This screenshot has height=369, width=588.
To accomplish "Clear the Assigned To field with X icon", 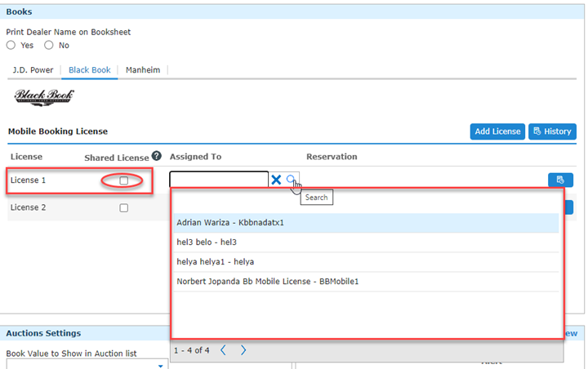I will [x=276, y=180].
